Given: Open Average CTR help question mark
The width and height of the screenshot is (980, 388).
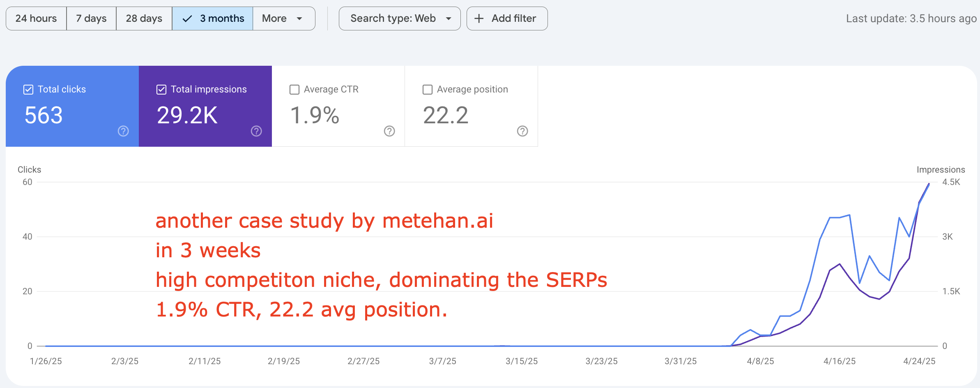Looking at the screenshot, I should tap(389, 131).
